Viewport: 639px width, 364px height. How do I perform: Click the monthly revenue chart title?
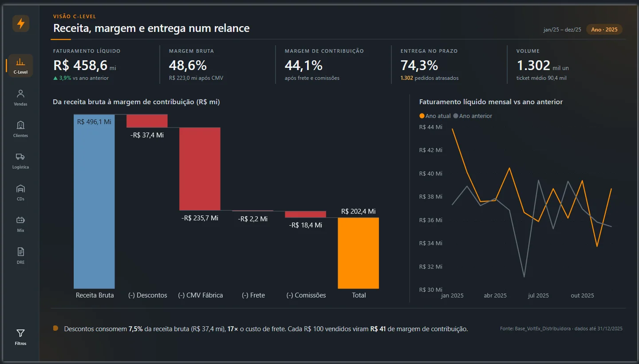[x=491, y=102]
